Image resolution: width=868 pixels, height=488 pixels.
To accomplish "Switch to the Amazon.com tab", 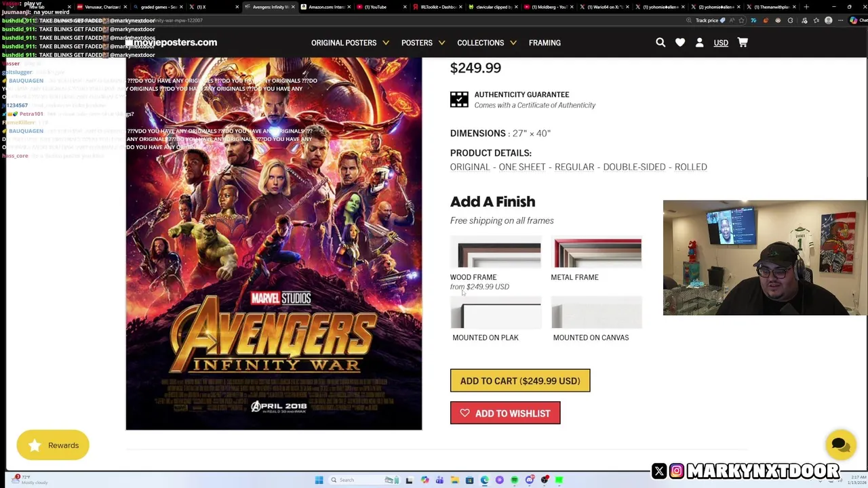I will [x=326, y=7].
